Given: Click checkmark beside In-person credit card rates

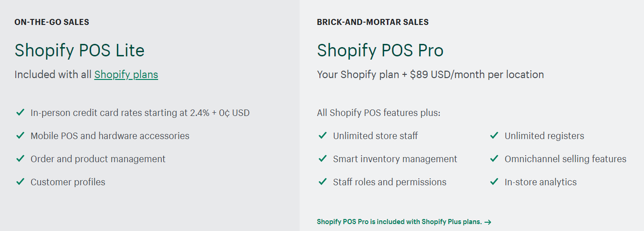Looking at the screenshot, I should click(x=20, y=112).
